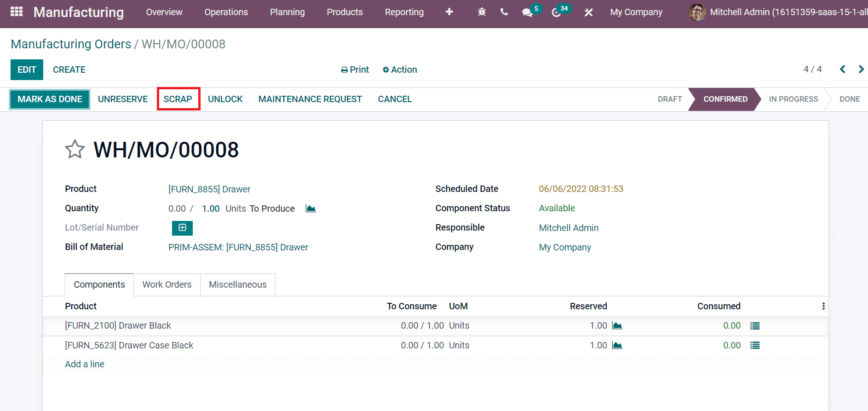
Task: Go to next record arrow
Action: [x=861, y=69]
